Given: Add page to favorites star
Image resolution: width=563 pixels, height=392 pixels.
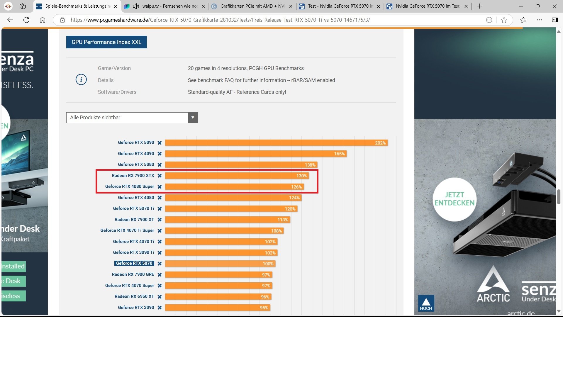Looking at the screenshot, I should click(x=504, y=20).
